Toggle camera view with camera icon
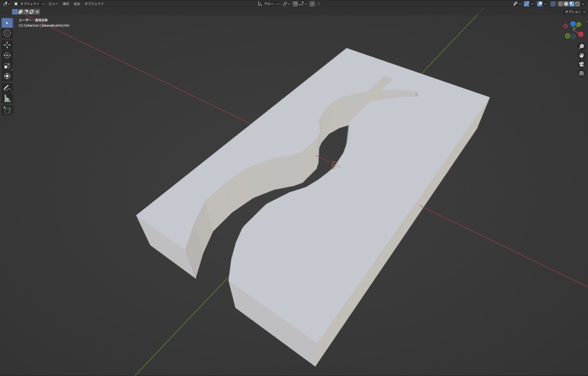This screenshot has height=376, width=588. [581, 64]
